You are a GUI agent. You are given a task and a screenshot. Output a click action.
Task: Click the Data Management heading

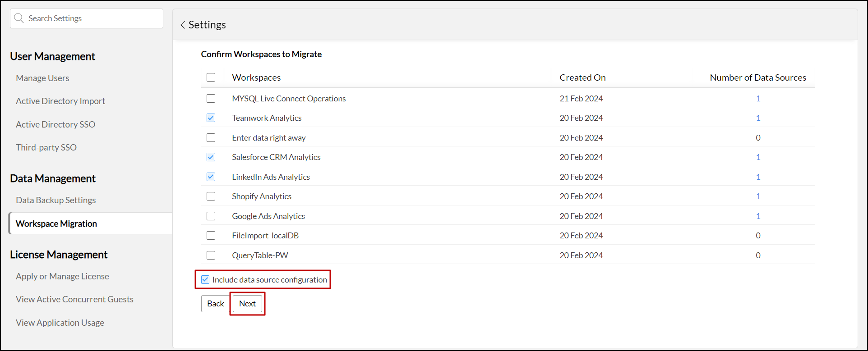(53, 178)
